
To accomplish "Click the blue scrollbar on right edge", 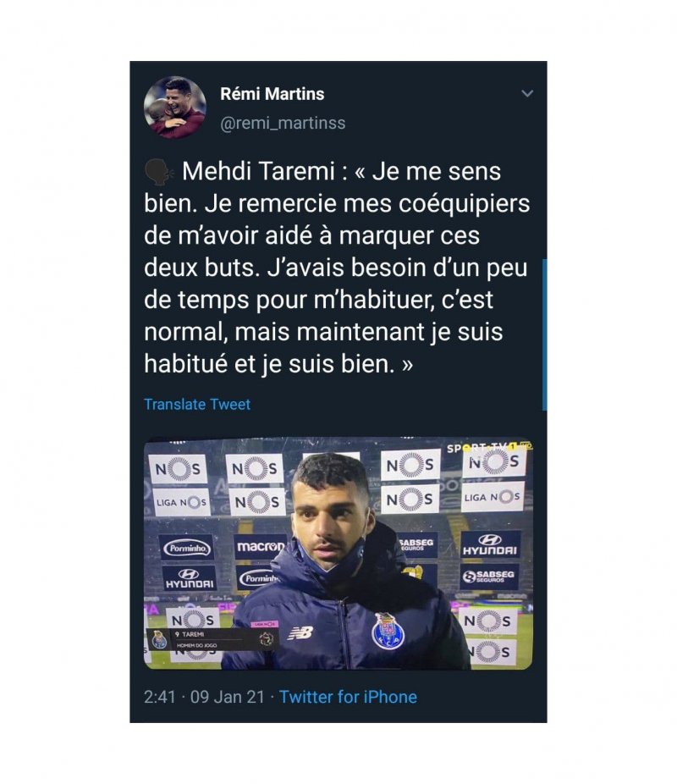I will (x=545, y=335).
